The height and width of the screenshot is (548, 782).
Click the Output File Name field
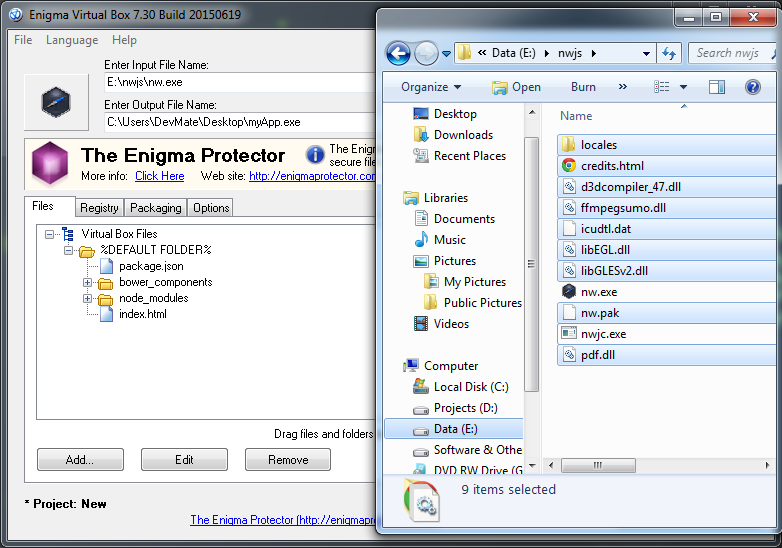239,122
